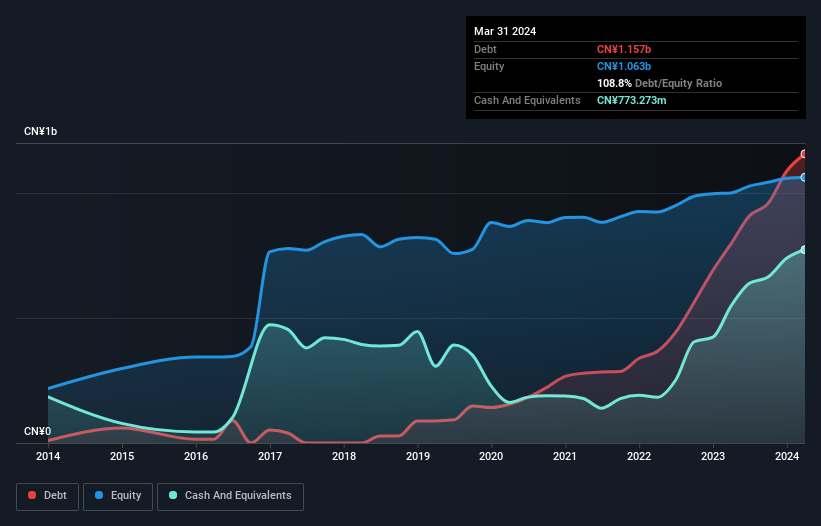This screenshot has height=526, width=821.
Task: Select the red Debt endpoint marker
Action: tap(804, 154)
